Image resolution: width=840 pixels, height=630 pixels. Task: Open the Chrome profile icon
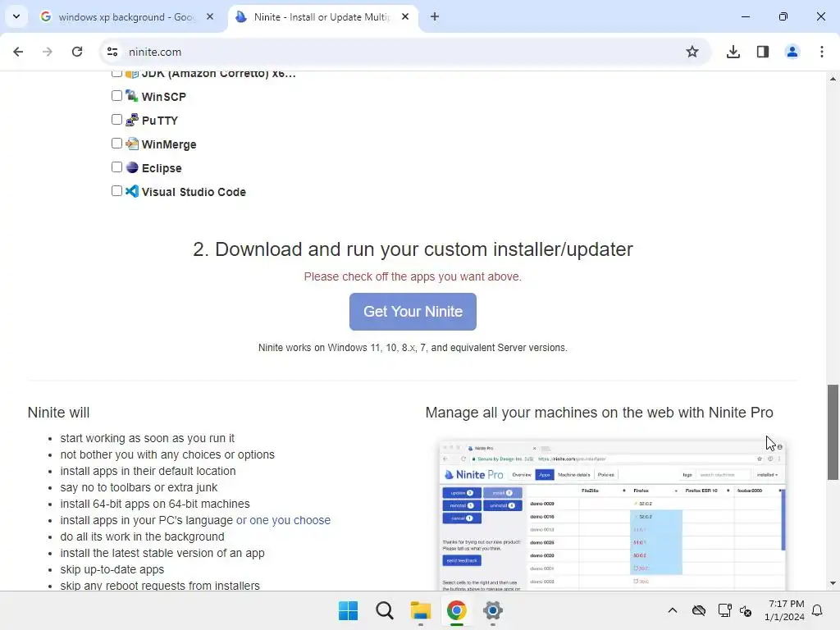point(792,52)
